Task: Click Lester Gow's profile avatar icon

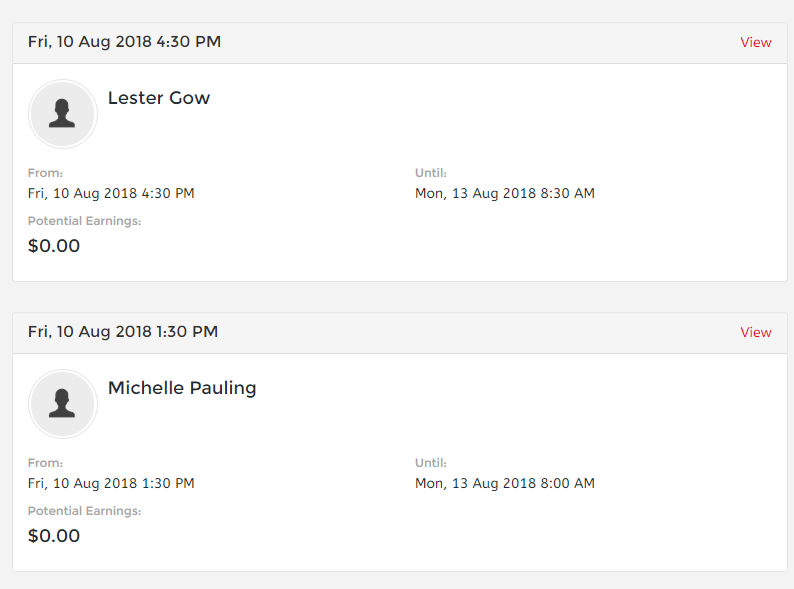Action: tap(63, 114)
